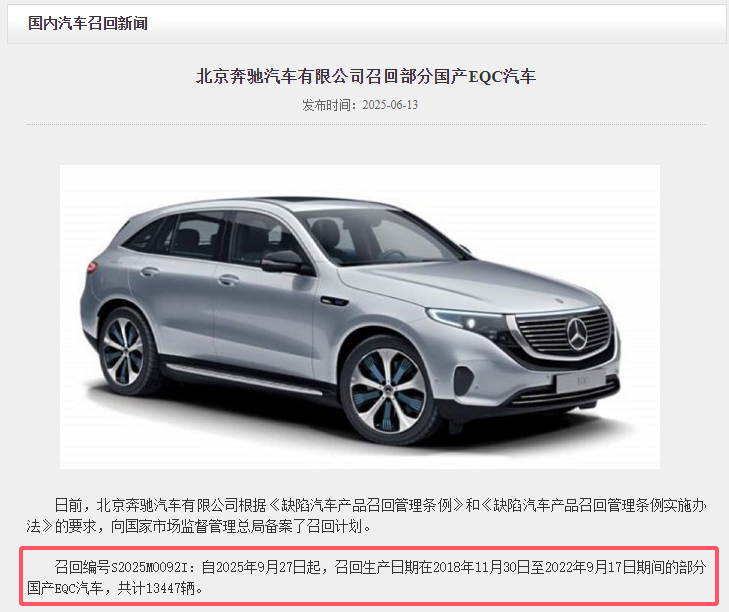Click the red highlighted recall notice box
This screenshot has width=729, height=612.
click(369, 576)
